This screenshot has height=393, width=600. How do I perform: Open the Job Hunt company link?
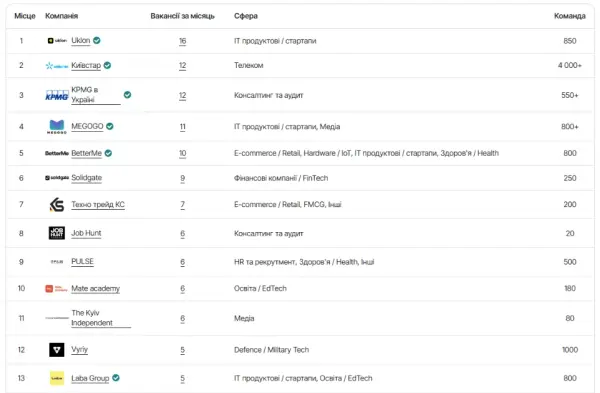pyautogui.click(x=86, y=233)
